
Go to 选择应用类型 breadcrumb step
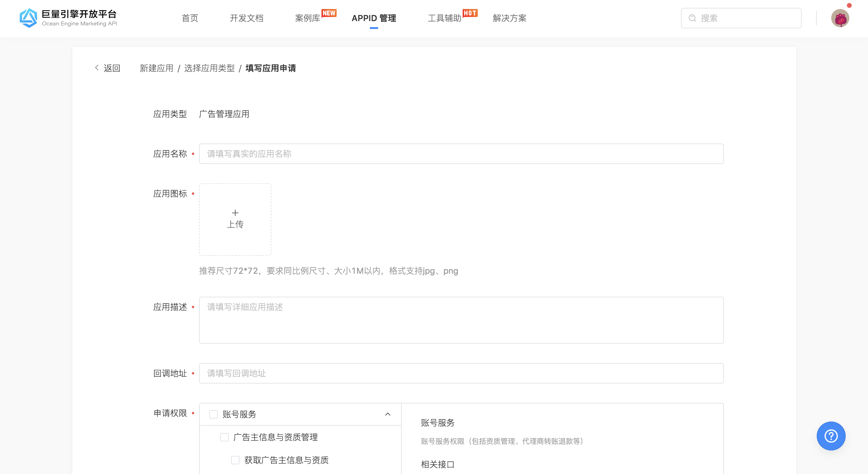click(209, 68)
